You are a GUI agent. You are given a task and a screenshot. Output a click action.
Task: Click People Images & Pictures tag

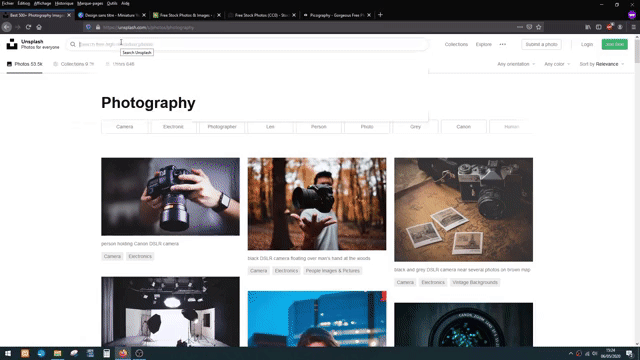pos(333,271)
